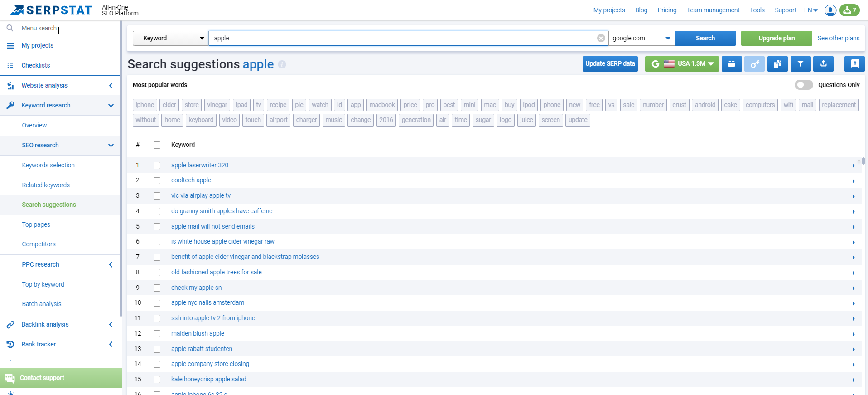Open the Keyword type dropdown
This screenshot has width=868, height=395.
[170, 38]
